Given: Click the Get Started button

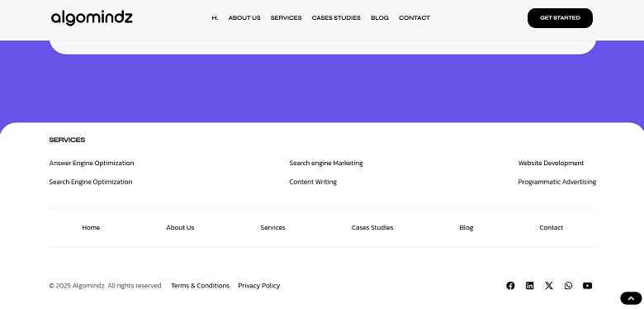Looking at the screenshot, I should pyautogui.click(x=560, y=18).
